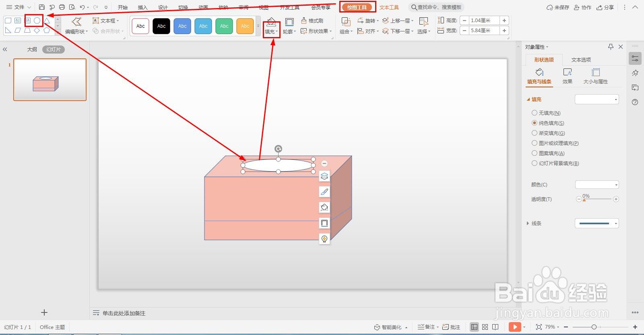
Task: Switch to reading view icon
Action: click(x=495, y=327)
